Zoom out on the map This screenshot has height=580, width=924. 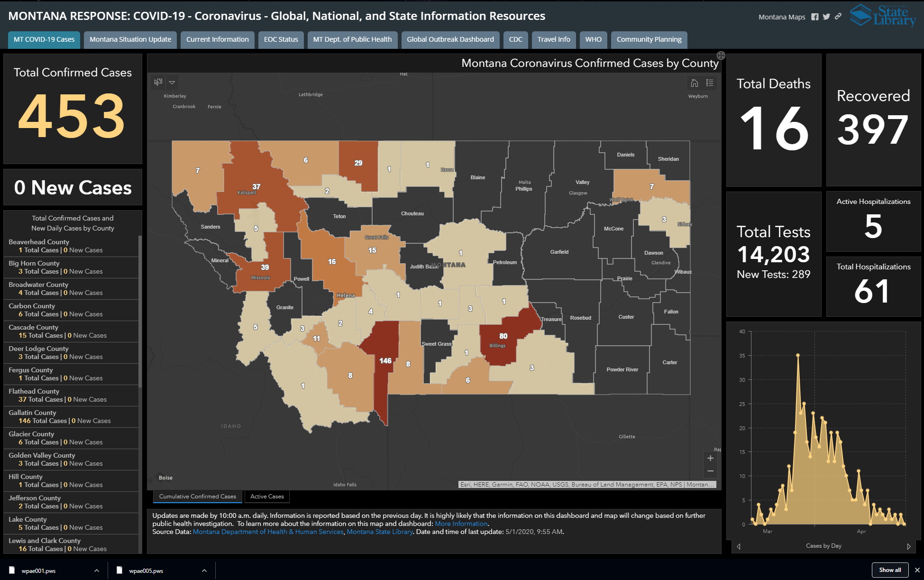click(710, 471)
